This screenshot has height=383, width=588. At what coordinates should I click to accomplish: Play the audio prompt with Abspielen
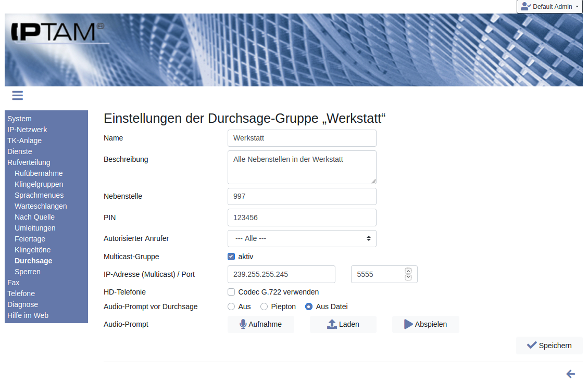(x=426, y=324)
